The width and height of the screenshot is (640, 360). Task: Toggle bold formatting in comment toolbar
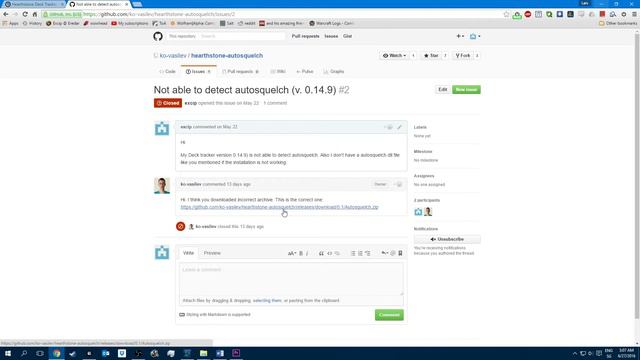pos(301,253)
